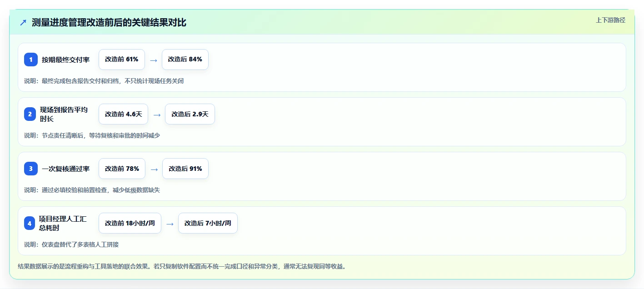Click the note about 通过必填校验和前置检查
644x289 pixels.
point(92,190)
